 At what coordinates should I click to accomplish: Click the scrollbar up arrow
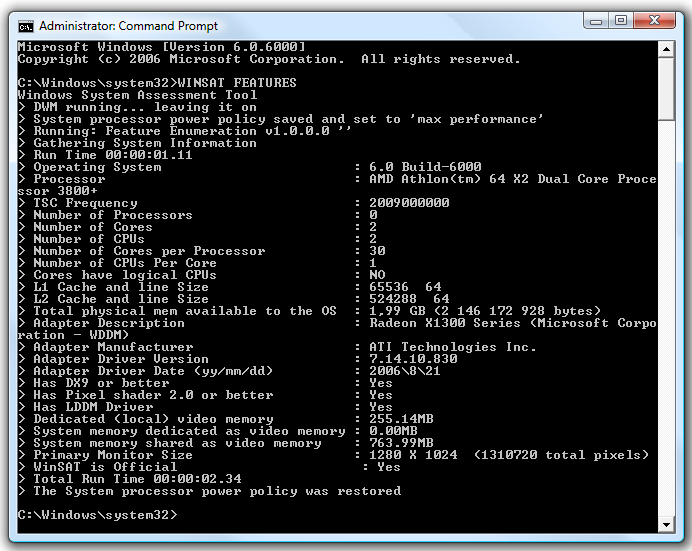[x=666, y=49]
